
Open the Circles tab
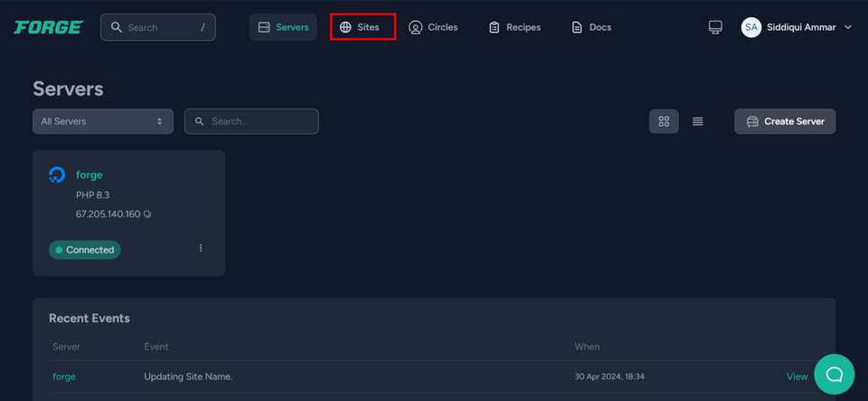pos(433,27)
